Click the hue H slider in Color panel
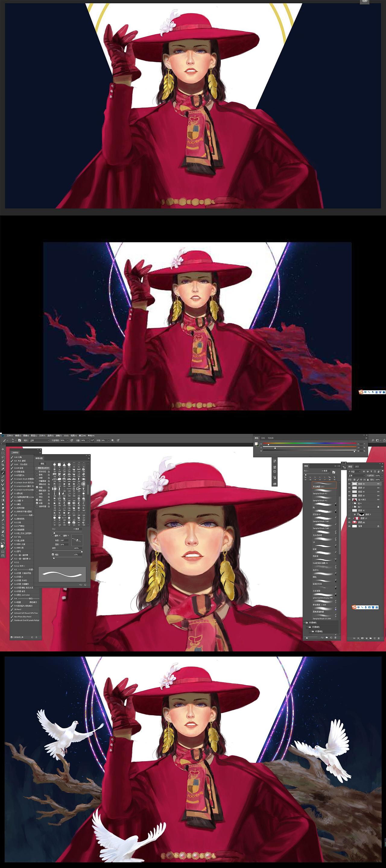Image resolution: width=386 pixels, height=868 pixels. coord(310,443)
